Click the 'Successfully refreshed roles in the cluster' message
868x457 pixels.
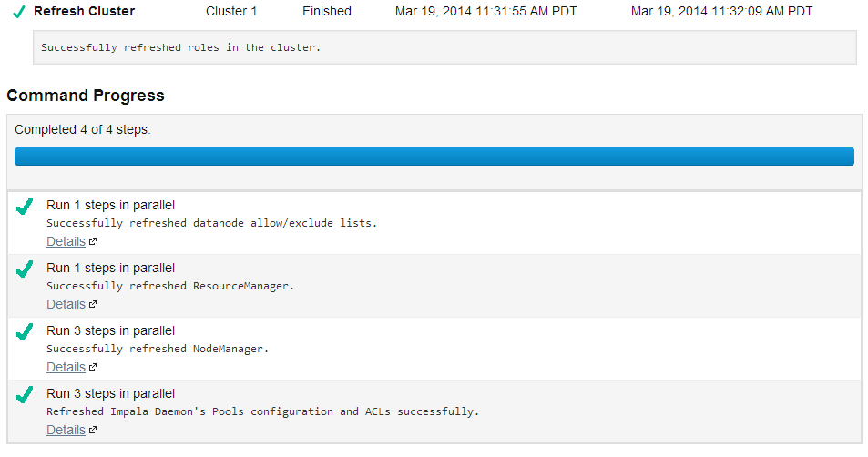point(181,47)
